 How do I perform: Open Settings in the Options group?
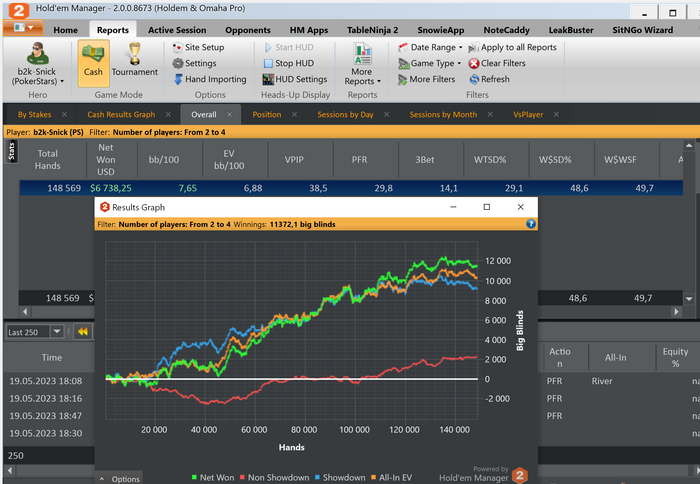[195, 63]
